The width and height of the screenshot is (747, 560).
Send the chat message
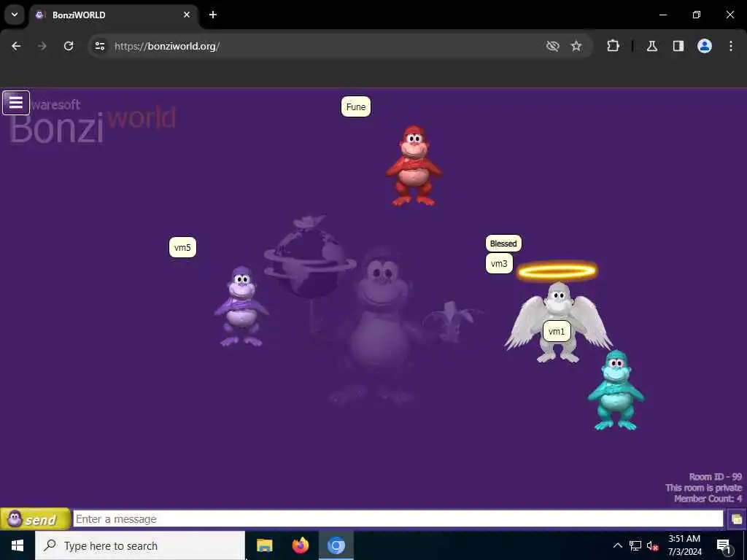point(35,519)
